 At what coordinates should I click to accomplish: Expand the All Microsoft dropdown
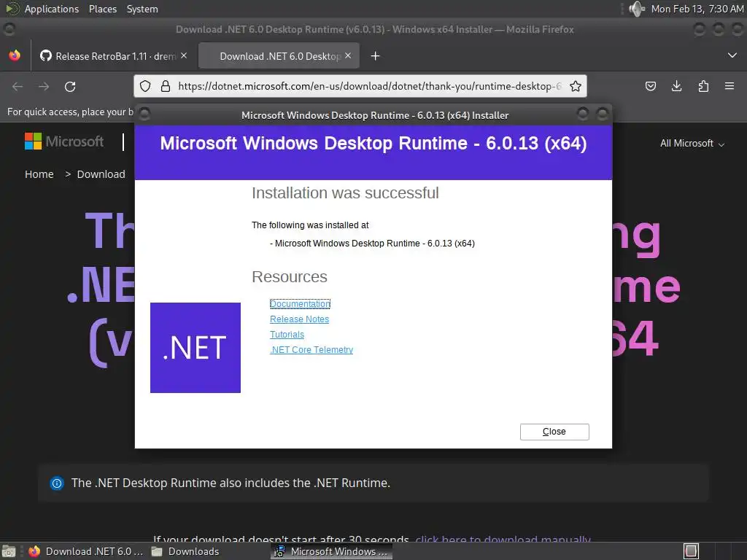(x=692, y=144)
